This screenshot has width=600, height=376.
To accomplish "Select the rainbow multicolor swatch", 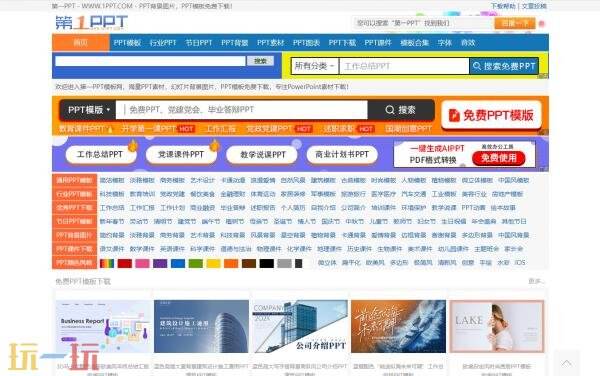I will pos(107,263).
